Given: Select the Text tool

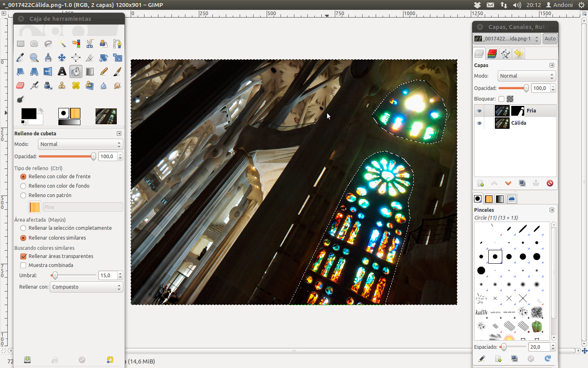Looking at the screenshot, I should [x=62, y=72].
